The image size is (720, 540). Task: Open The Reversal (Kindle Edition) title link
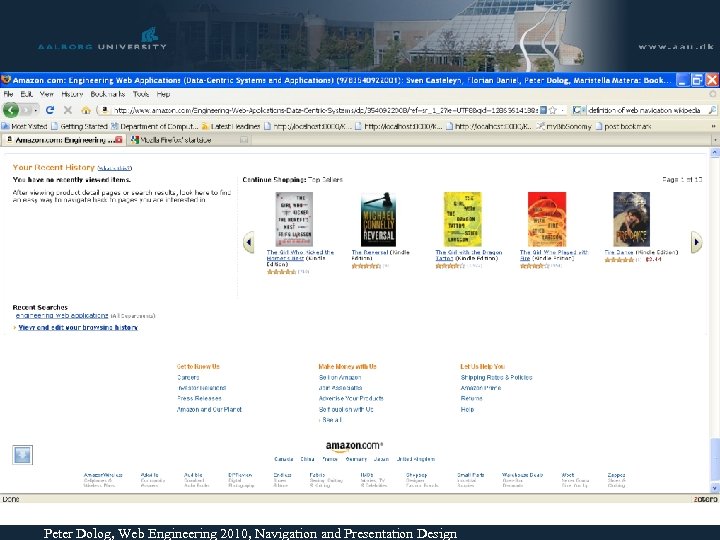click(380, 255)
